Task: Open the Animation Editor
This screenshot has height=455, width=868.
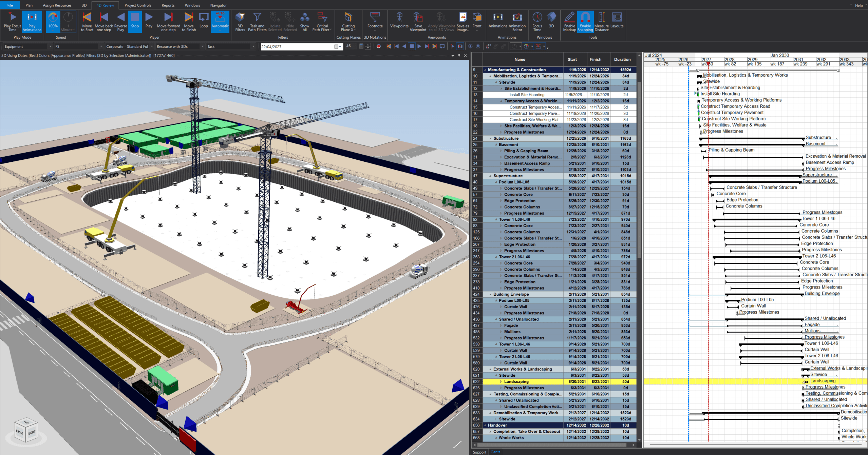Action: (x=517, y=22)
